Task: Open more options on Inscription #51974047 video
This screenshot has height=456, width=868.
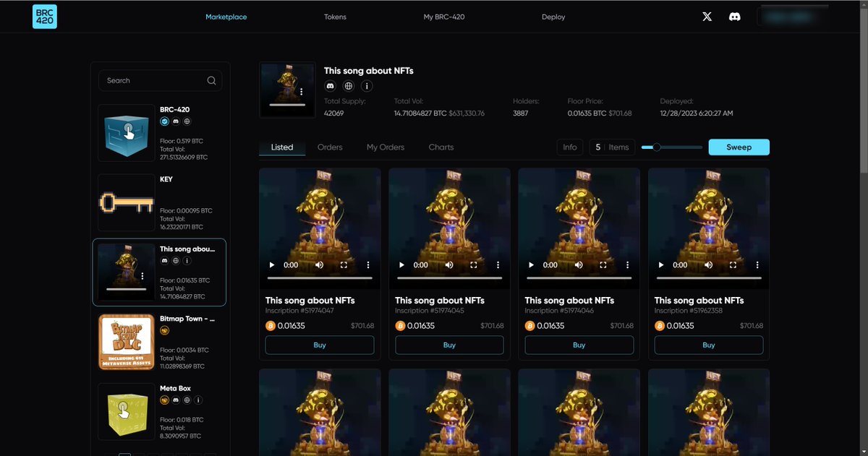Action: [368, 265]
